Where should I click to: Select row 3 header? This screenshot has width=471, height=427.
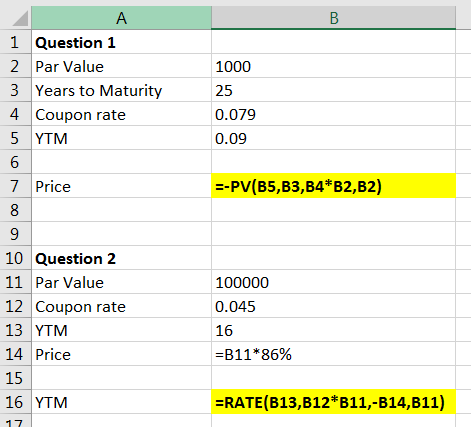[x=15, y=90]
